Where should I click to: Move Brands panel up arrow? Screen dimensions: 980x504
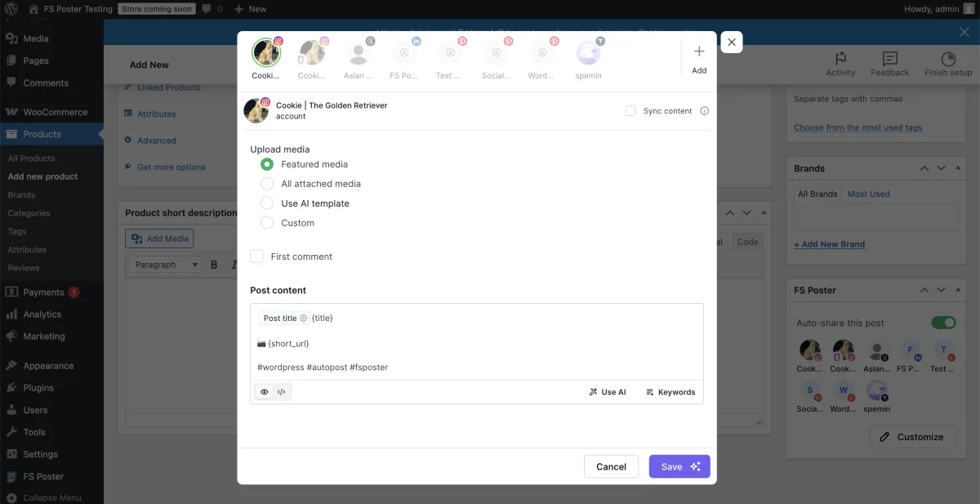[x=924, y=168]
